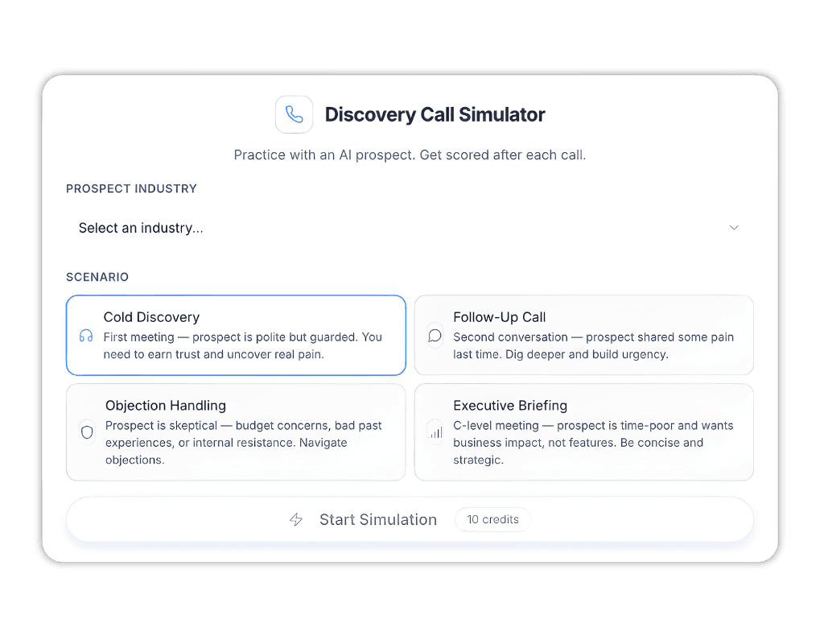824x644 pixels.
Task: Click the Scenario section heading
Action: point(97,277)
